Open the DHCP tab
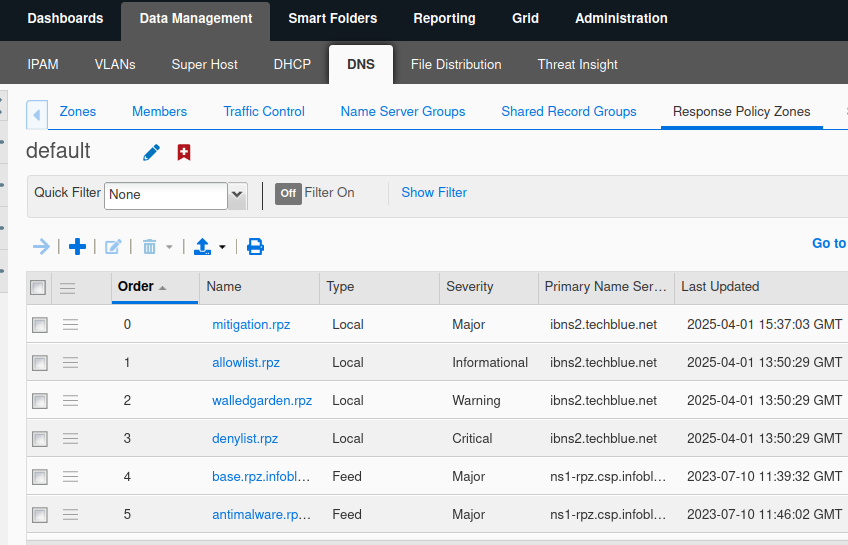The height and width of the screenshot is (545, 848). tap(292, 64)
